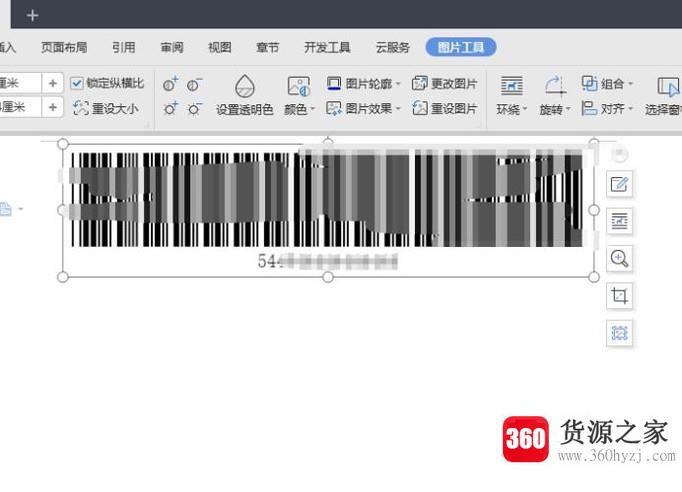Click the 旋转 rotate icon
682x492 pixels.
click(555, 85)
